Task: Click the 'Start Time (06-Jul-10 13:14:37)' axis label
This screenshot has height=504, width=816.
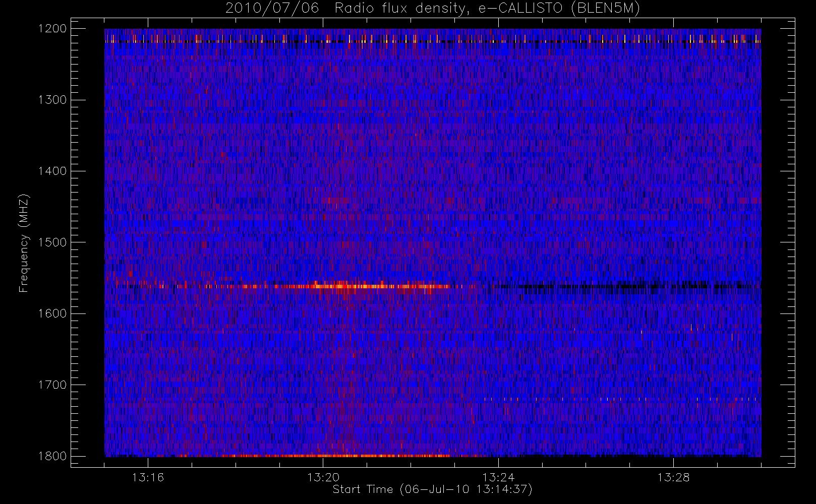Action: (433, 489)
